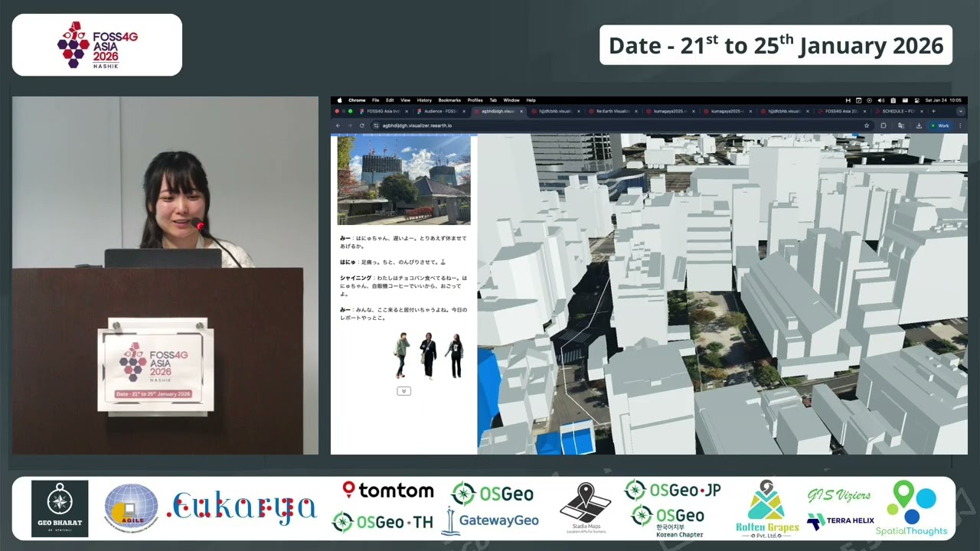Click the three walking characters image
Image resolution: width=980 pixels, height=551 pixels.
429,355
